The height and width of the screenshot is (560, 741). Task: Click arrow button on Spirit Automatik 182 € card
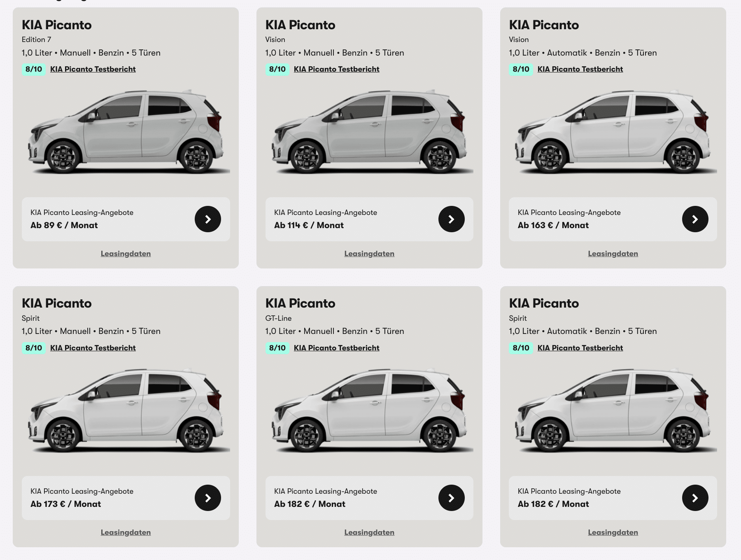pos(695,498)
